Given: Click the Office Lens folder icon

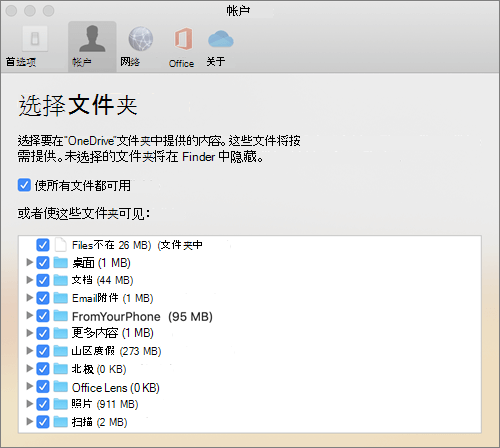Looking at the screenshot, I should pos(61,386).
